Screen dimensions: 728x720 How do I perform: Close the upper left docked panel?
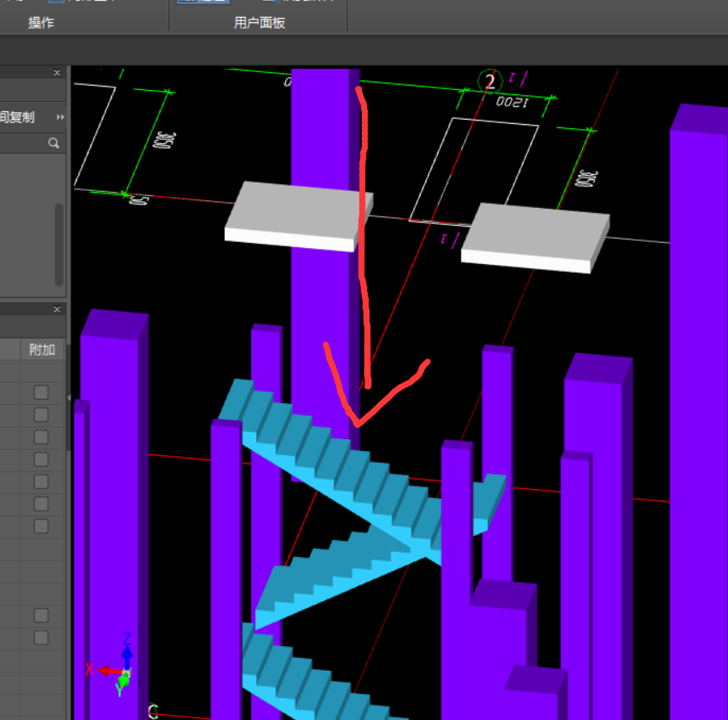pyautogui.click(x=57, y=72)
